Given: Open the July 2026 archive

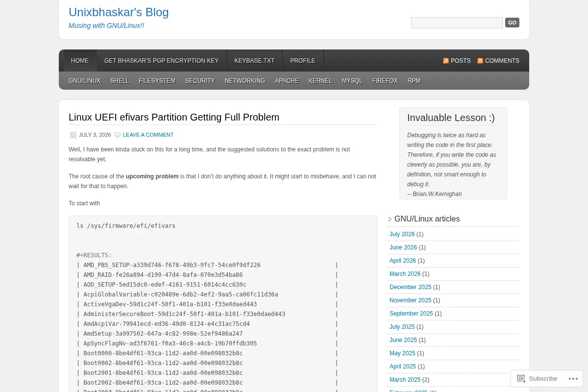Looking at the screenshot, I should click(402, 234).
